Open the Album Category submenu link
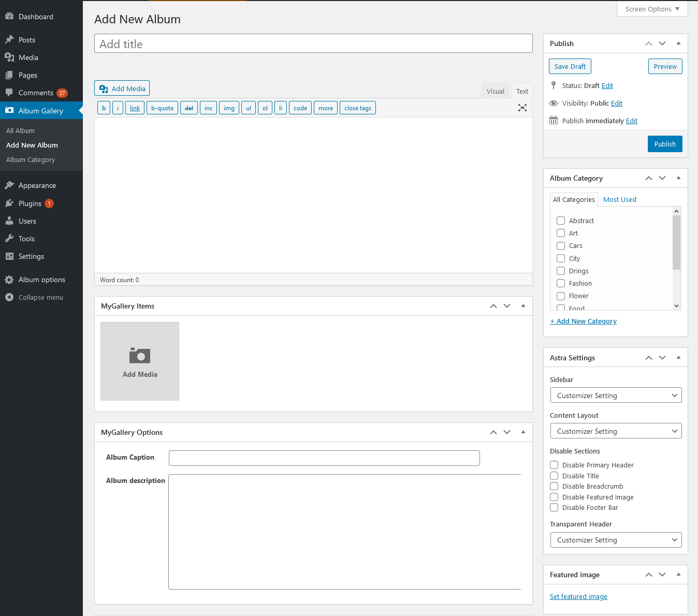The height and width of the screenshot is (616, 698). (31, 159)
